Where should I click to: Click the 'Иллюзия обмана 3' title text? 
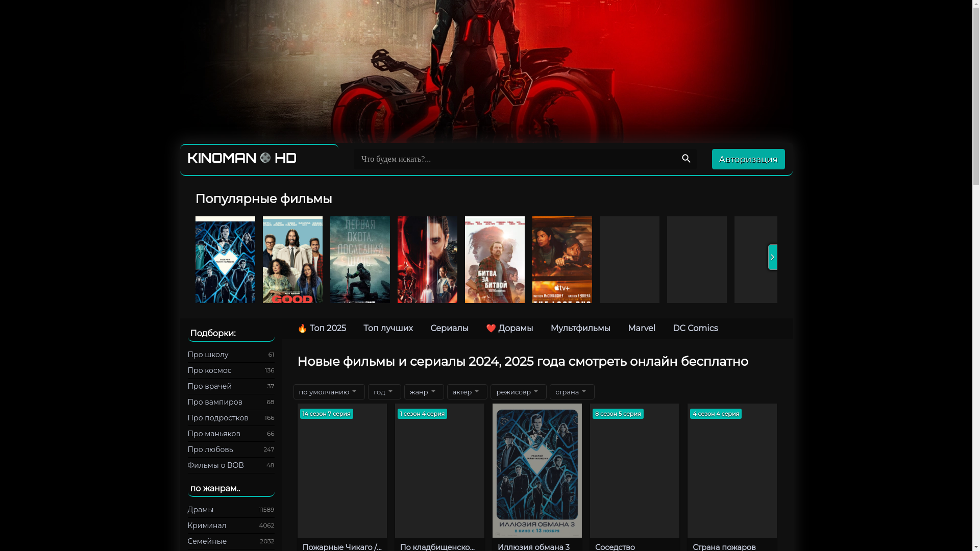click(533, 547)
